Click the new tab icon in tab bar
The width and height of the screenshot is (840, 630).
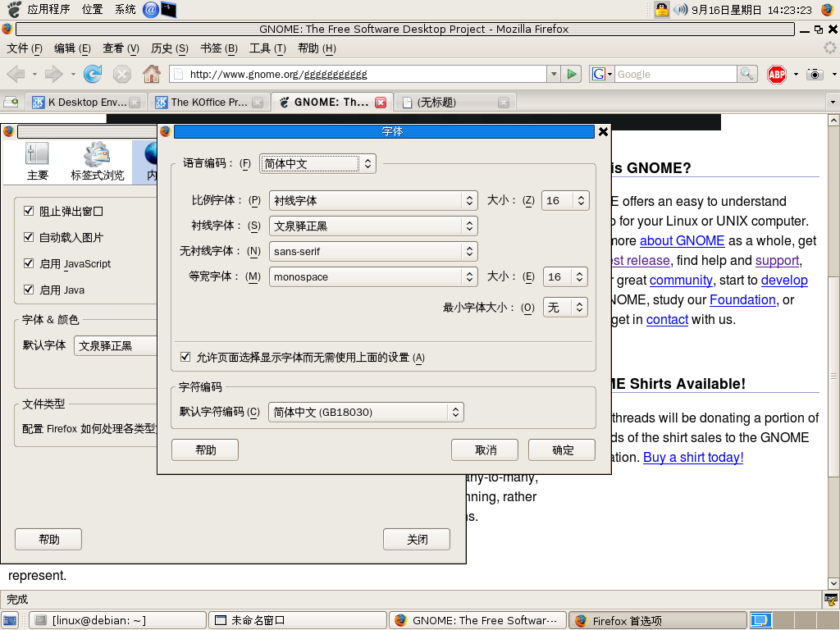coord(11,102)
